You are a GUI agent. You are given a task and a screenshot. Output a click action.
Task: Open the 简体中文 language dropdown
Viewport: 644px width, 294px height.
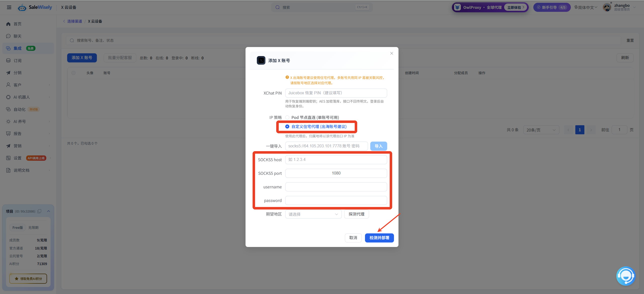(585, 7)
